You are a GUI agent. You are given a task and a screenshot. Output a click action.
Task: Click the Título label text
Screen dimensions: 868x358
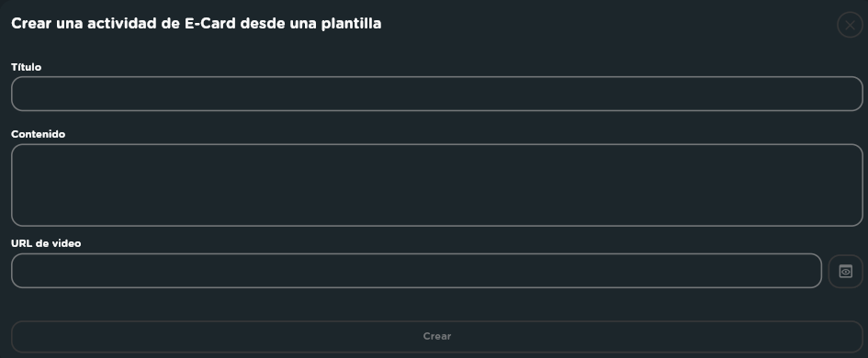[x=26, y=67]
